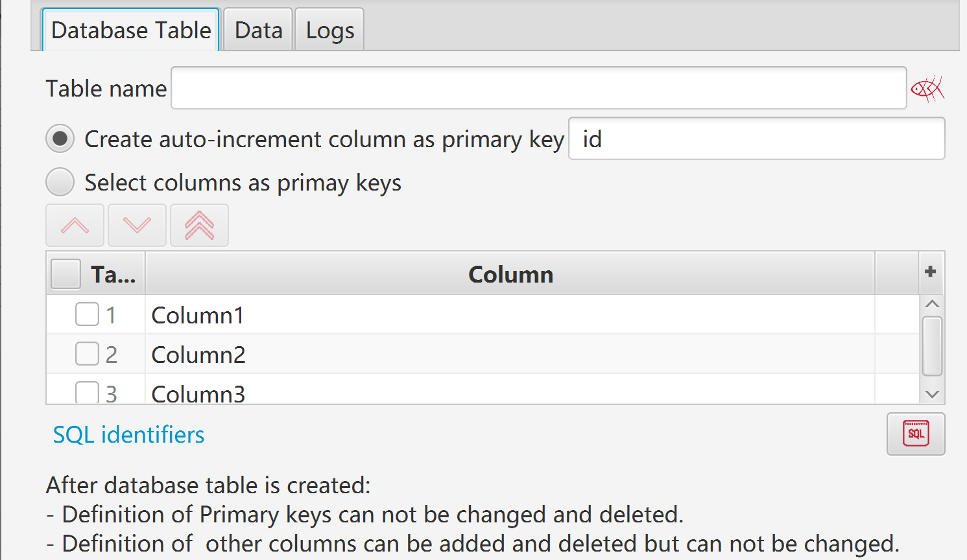Click the move to top double-arrow button
The height and width of the screenshot is (560, 967).
[x=199, y=225]
